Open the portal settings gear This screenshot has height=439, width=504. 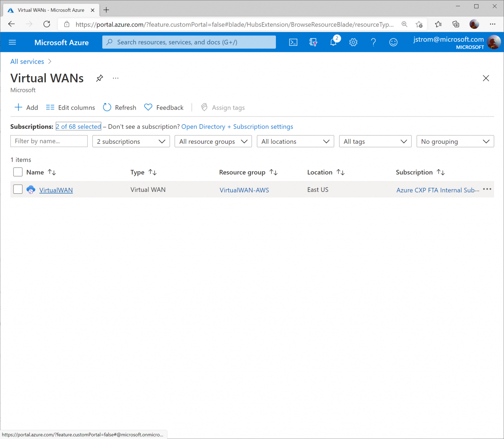click(x=353, y=42)
